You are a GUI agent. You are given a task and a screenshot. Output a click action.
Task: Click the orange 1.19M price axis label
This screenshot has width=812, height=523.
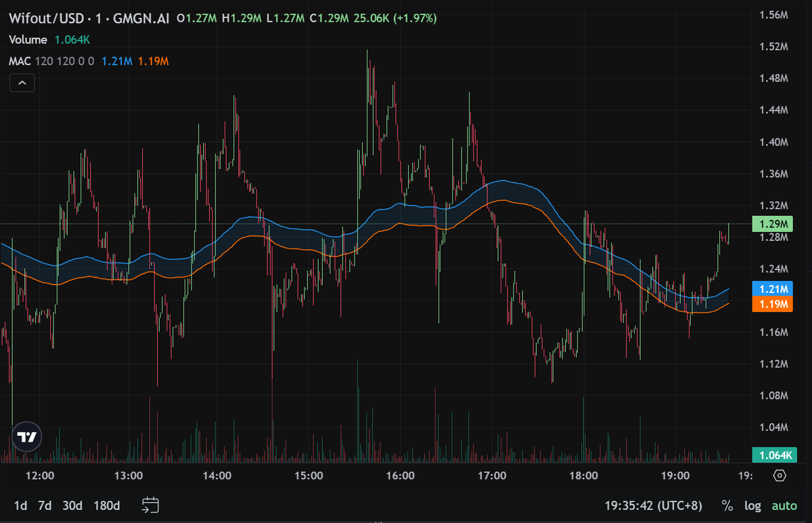[772, 304]
